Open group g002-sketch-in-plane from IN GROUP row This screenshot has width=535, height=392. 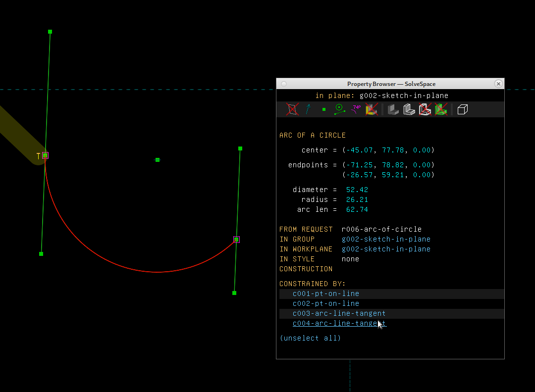pos(386,239)
